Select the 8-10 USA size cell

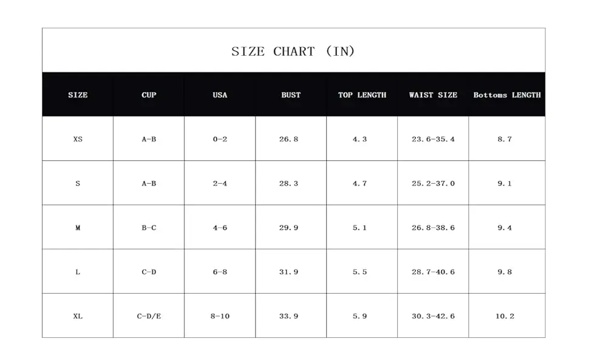click(221, 316)
